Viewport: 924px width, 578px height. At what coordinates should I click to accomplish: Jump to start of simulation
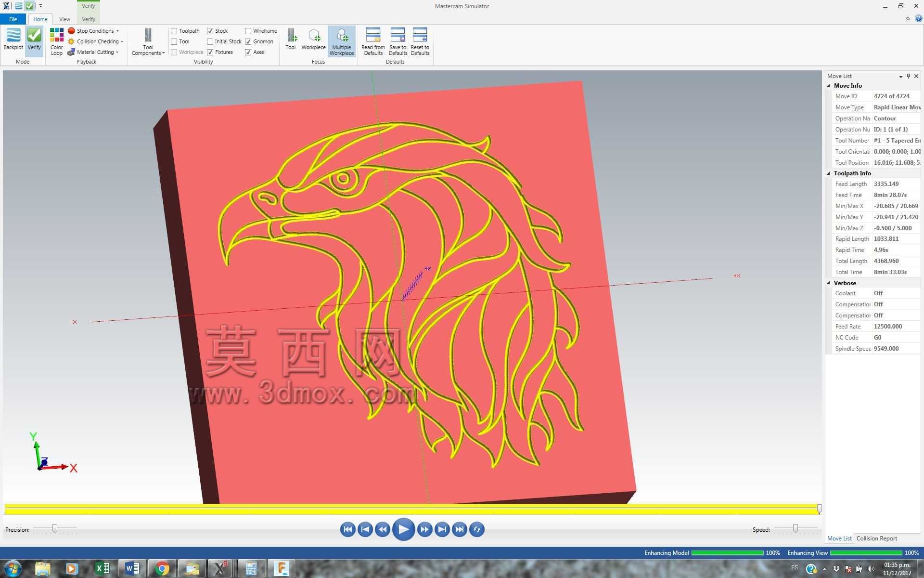click(347, 529)
